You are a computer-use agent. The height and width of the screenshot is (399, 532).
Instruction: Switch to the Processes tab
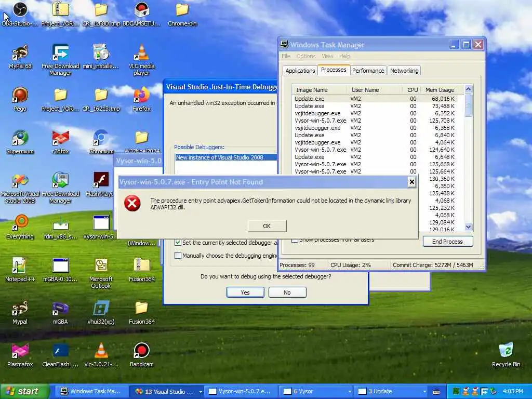(334, 70)
